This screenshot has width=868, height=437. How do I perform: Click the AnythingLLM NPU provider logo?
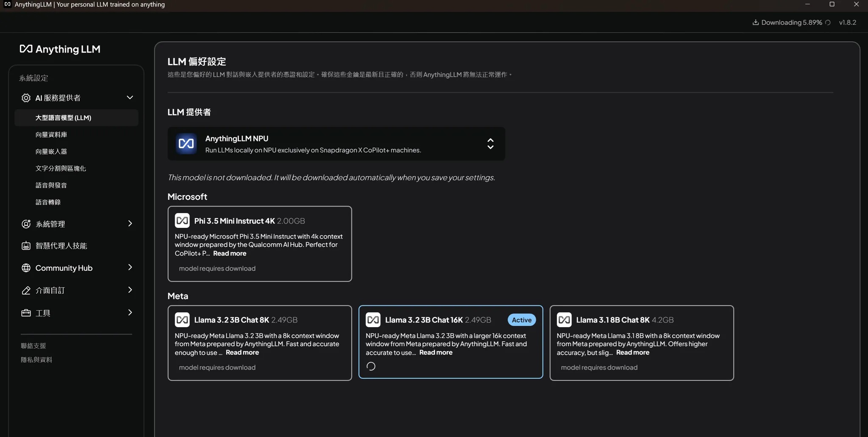point(186,144)
